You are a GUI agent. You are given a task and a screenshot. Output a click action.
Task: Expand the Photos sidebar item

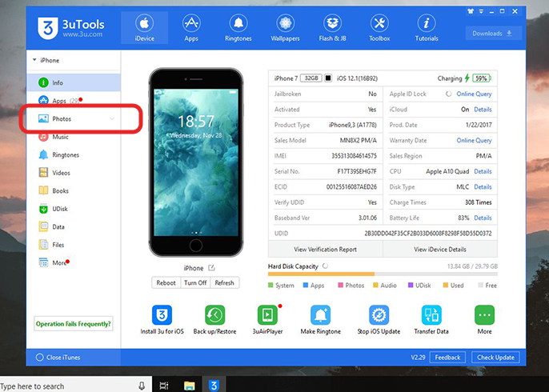tap(112, 119)
